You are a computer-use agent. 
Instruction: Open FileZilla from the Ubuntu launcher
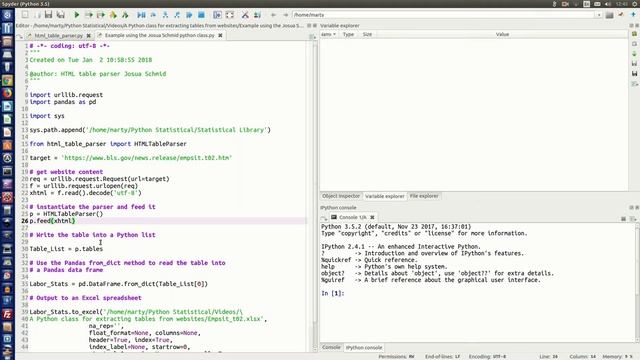coord(7,314)
